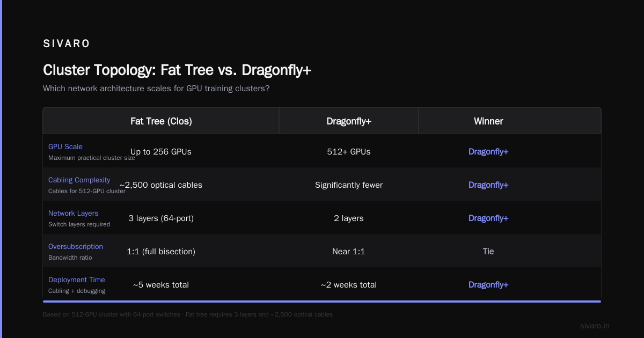Click the '1:1 (full bisection)' cell
Viewport: 644px width, 338px height.
(x=161, y=252)
